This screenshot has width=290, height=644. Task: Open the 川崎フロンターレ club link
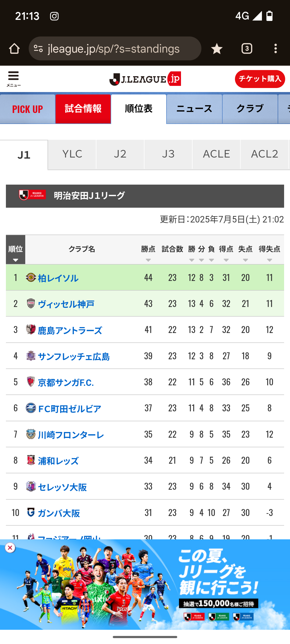coord(71,435)
